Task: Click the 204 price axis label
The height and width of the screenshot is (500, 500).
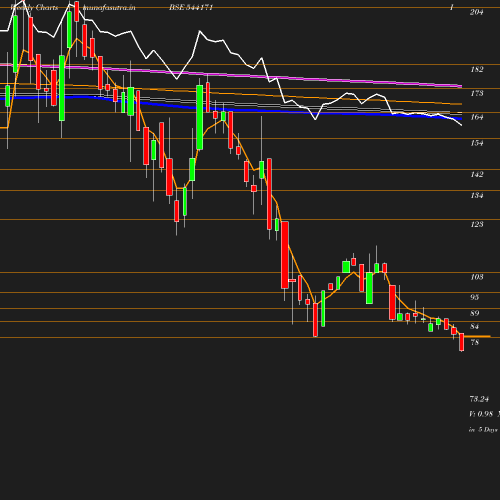Action: coord(476,12)
